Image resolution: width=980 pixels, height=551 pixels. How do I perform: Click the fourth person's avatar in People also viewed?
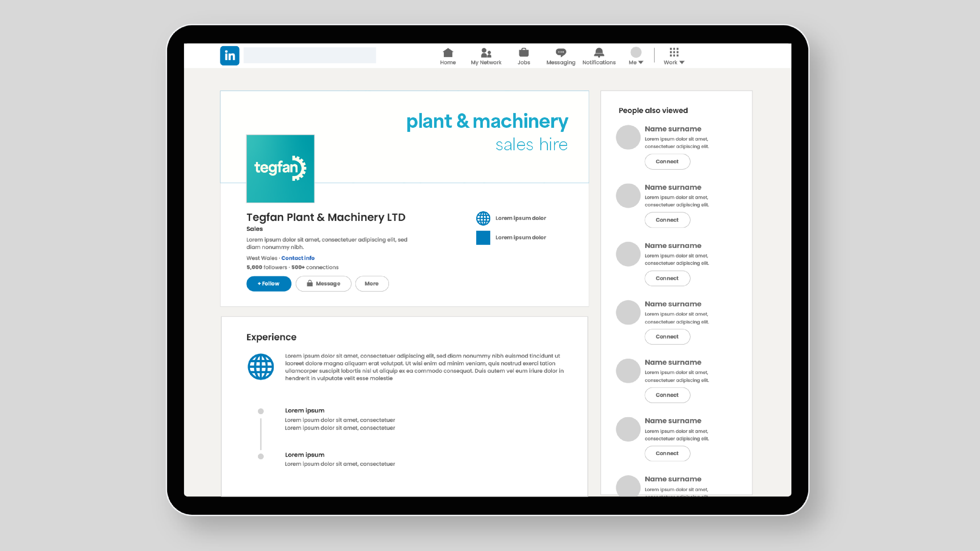tap(628, 312)
